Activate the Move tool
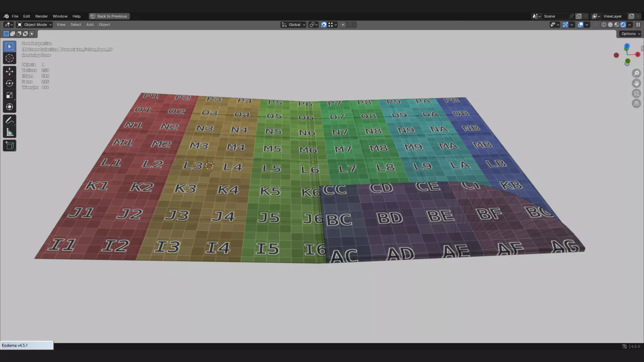 click(x=9, y=71)
